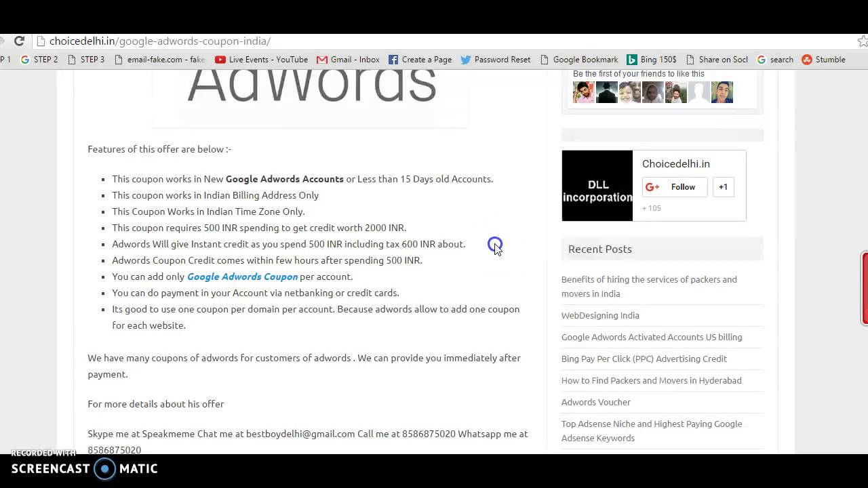Open the Adwords Voucher post
Viewport: 868px width, 488px height.
[595, 402]
